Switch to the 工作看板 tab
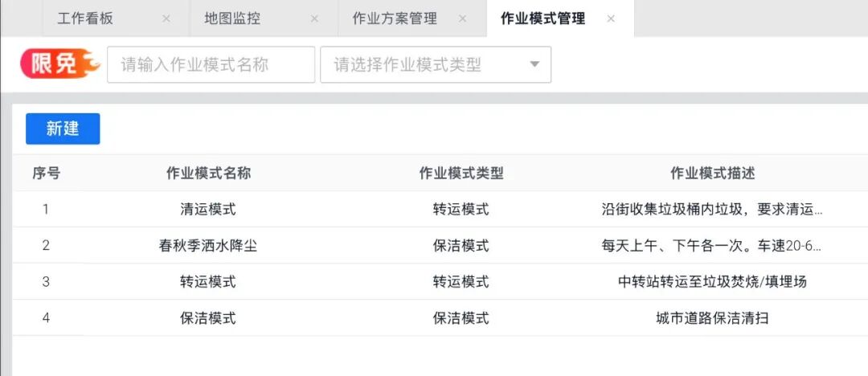The image size is (868, 376). click(x=85, y=19)
